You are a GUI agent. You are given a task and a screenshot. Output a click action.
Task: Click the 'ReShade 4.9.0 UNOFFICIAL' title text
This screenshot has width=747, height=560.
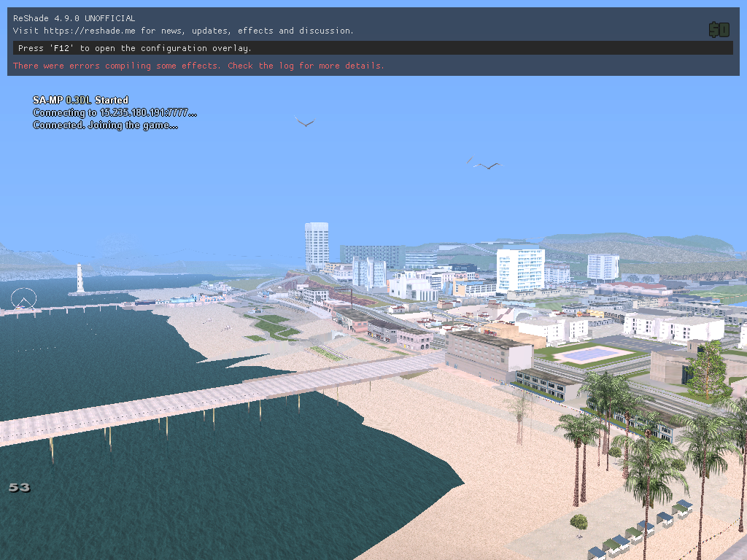tap(74, 18)
